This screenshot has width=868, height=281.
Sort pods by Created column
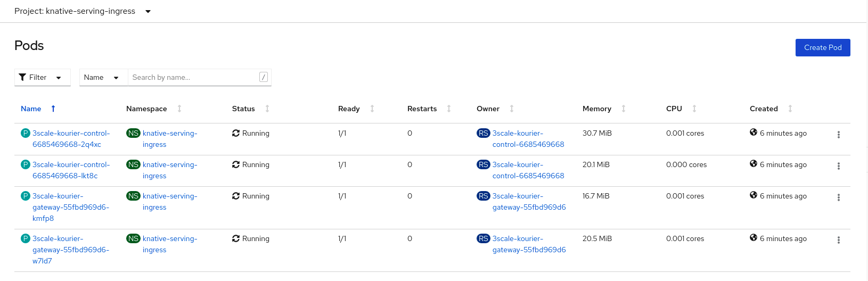pyautogui.click(x=764, y=109)
